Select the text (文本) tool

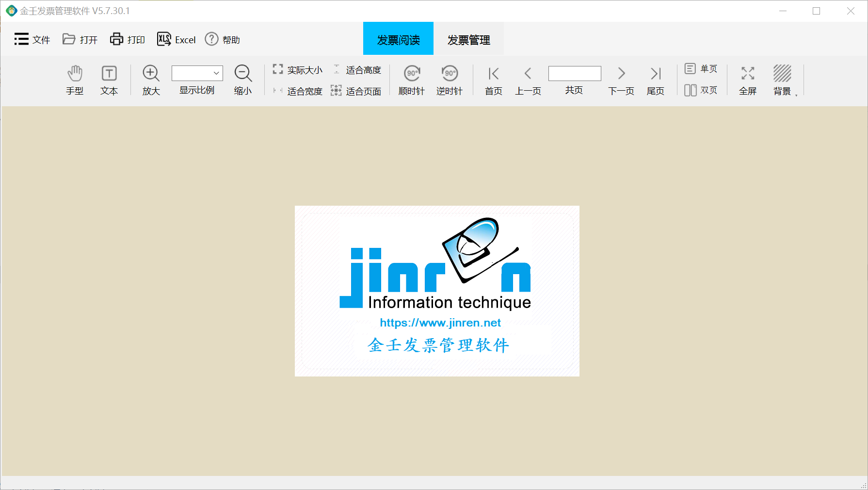[109, 80]
